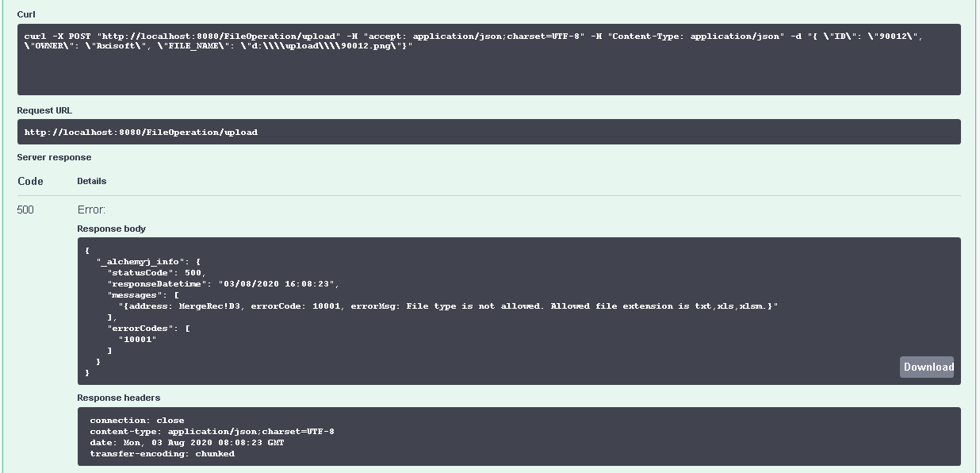This screenshot has width=980, height=473.
Task: Click the "Details" column header
Action: click(x=92, y=181)
